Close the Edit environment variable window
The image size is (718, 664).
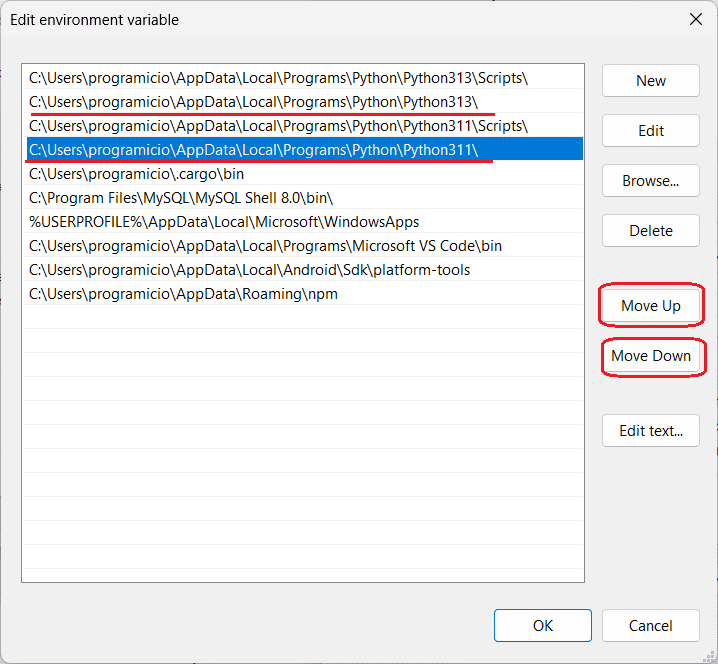coord(696,19)
